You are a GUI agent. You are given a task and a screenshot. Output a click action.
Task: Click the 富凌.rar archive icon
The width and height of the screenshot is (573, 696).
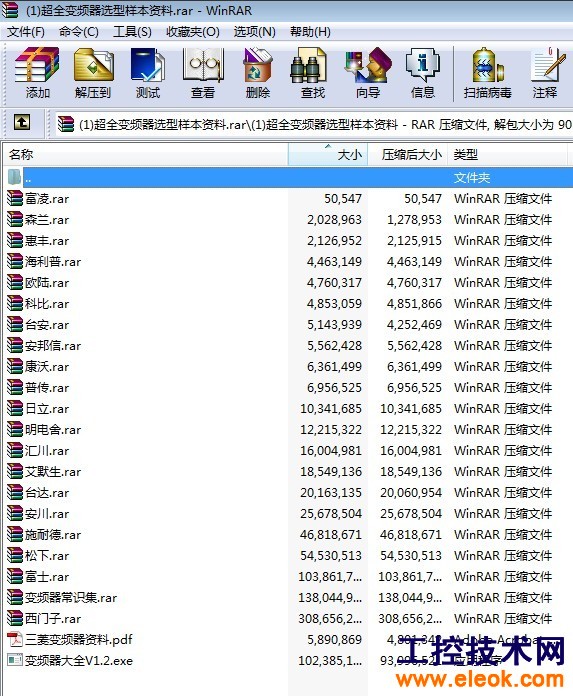(15, 198)
